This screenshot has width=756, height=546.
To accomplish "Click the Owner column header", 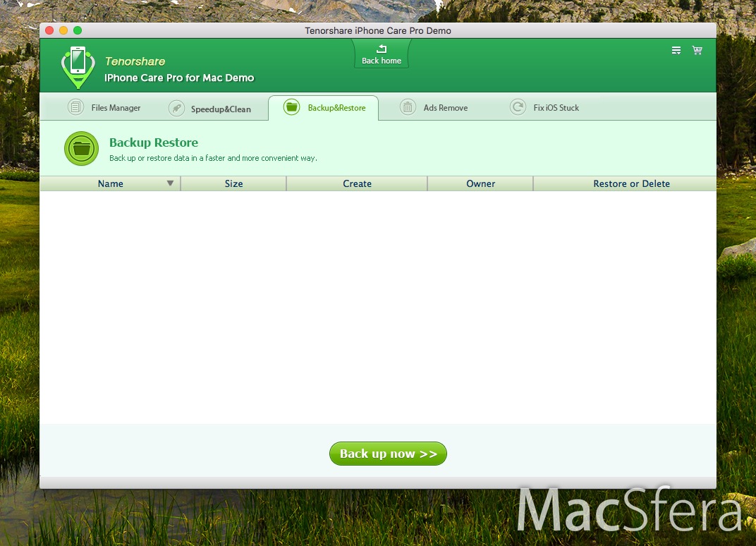I will [481, 184].
